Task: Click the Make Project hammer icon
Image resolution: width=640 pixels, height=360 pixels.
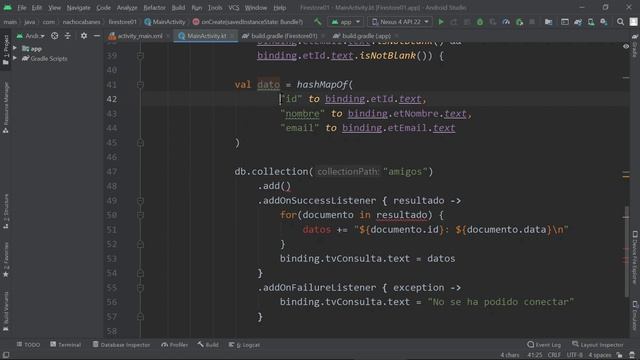Action: click(318, 22)
